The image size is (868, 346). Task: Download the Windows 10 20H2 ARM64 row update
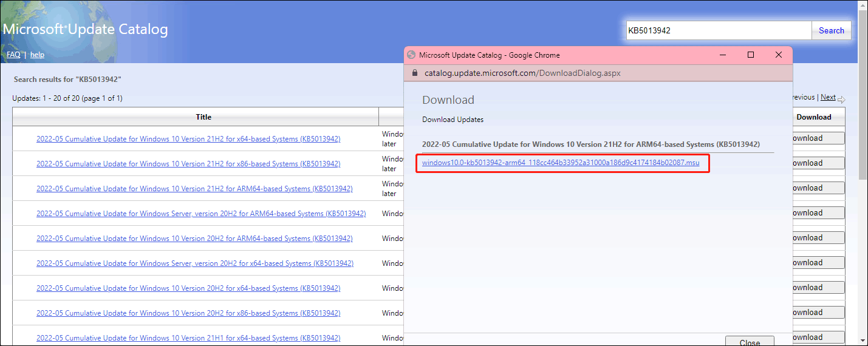tap(818, 237)
